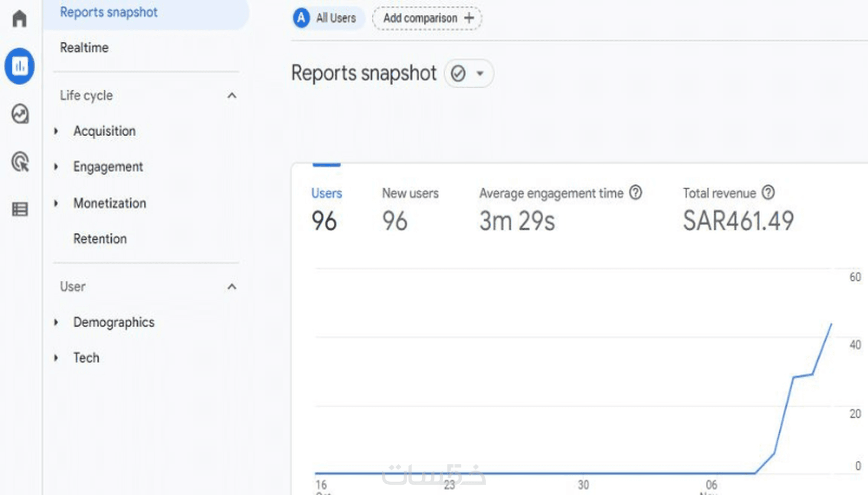Screen dimensions: 868x495
Task: Open the Advertising cursor-target icon
Action: click(x=20, y=162)
